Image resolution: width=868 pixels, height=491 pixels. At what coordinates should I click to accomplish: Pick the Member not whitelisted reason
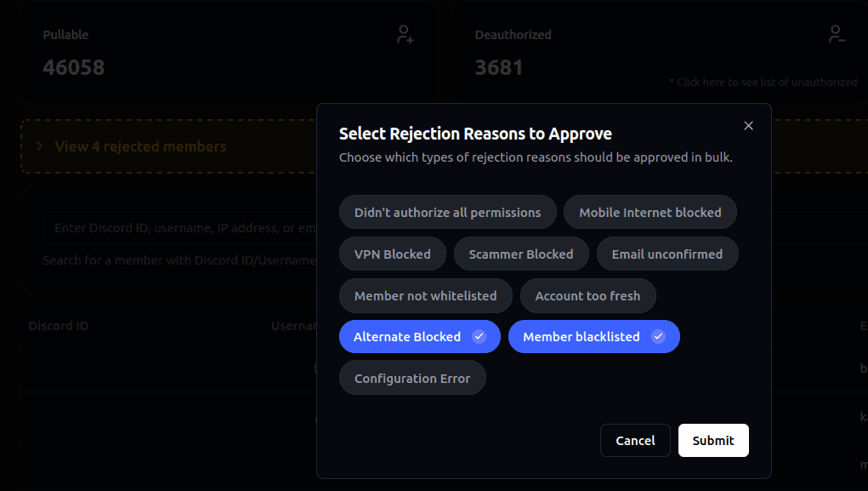(x=425, y=296)
